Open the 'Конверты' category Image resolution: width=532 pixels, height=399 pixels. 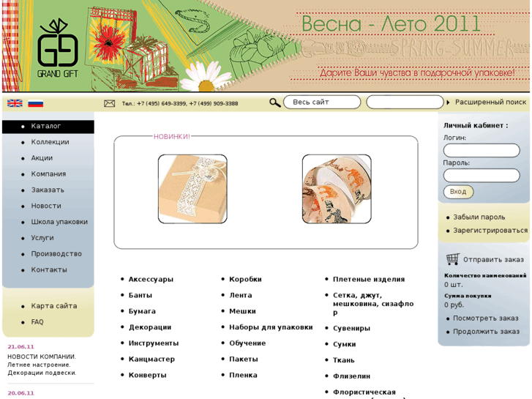(x=148, y=375)
